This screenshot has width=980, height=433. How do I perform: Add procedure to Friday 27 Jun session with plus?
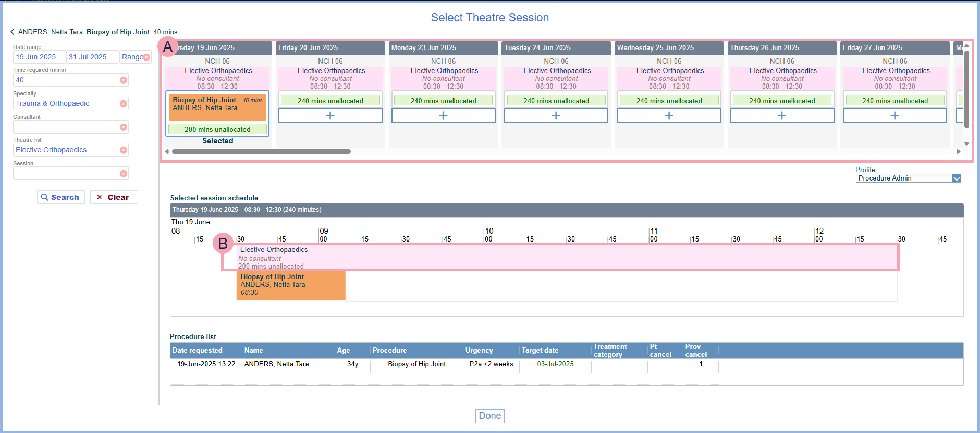click(895, 116)
